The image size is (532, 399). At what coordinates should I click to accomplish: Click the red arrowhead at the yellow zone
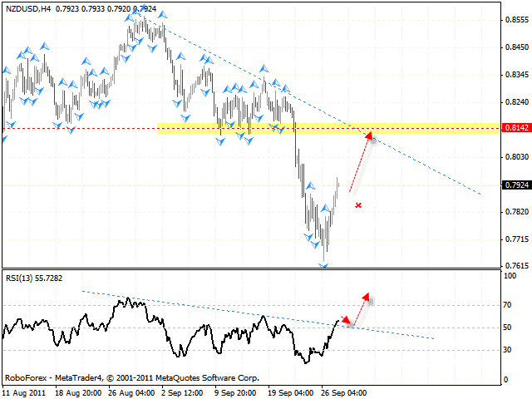pos(367,134)
